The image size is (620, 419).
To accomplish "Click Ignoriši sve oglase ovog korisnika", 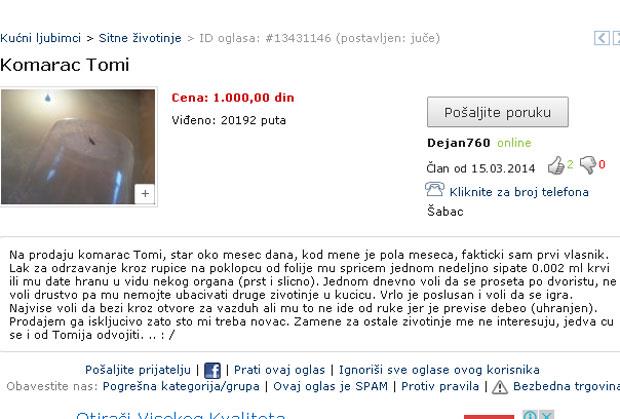I will (439, 370).
